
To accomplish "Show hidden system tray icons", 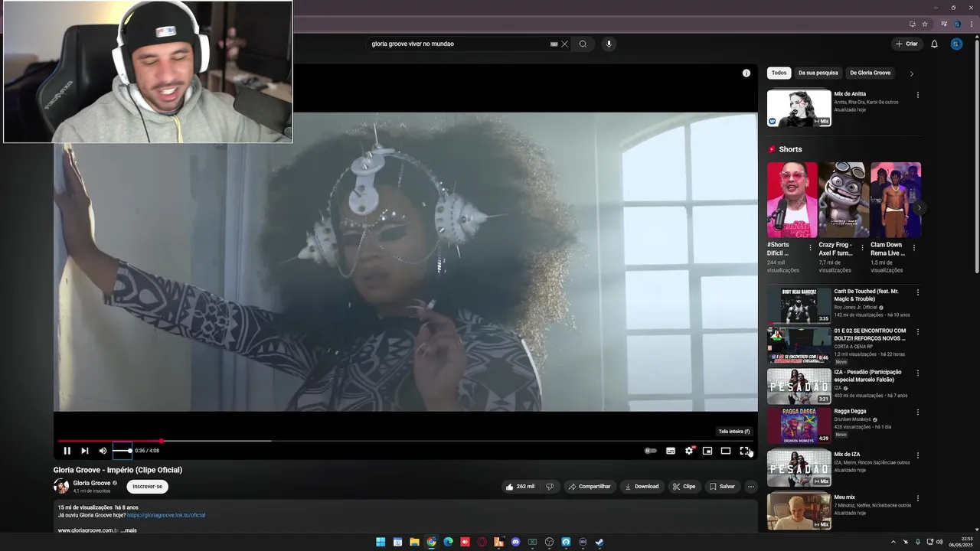I will (x=893, y=542).
